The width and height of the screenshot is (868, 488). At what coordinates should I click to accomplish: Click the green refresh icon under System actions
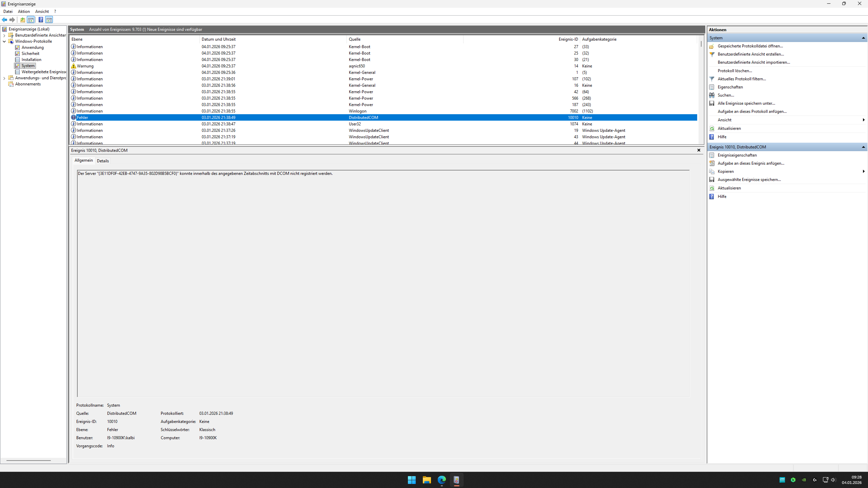712,128
